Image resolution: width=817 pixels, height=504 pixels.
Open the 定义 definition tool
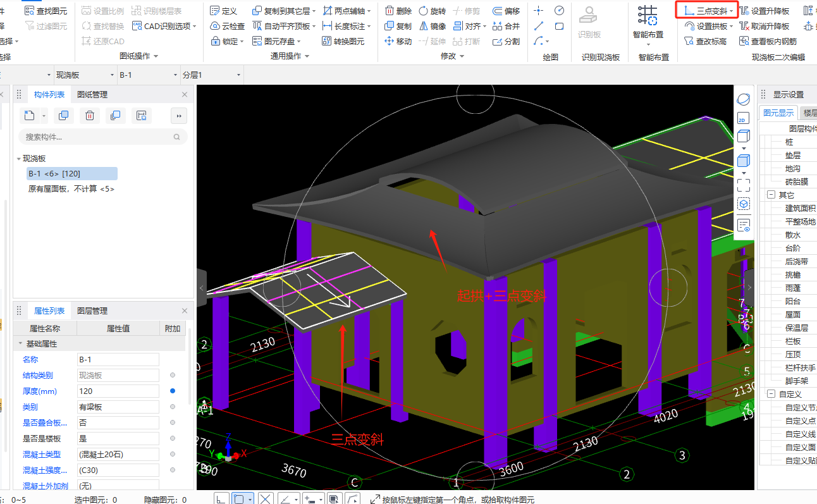pyautogui.click(x=223, y=11)
